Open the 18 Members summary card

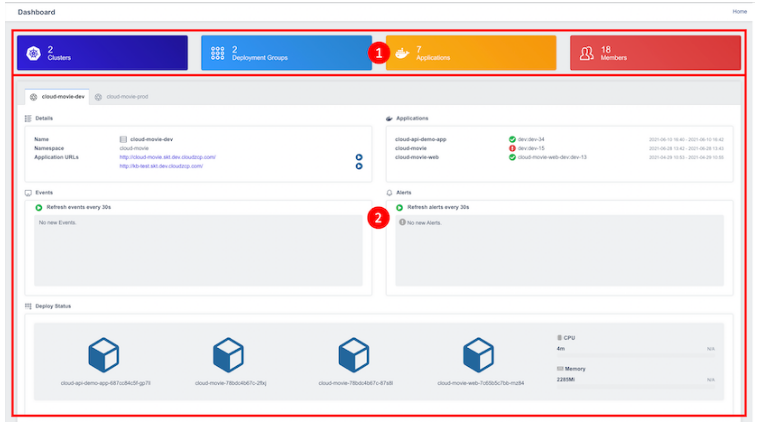[655, 53]
